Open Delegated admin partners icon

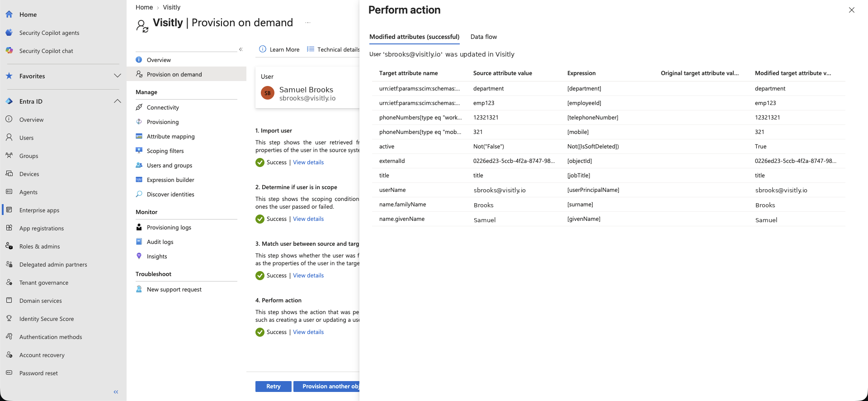point(9,264)
